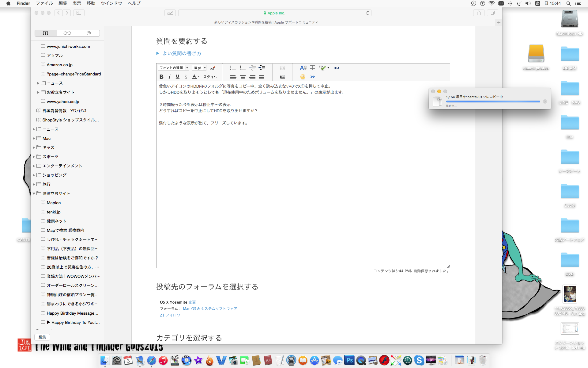Increase indent of the paragraph
Image resolution: width=588 pixels, height=368 pixels.
tap(262, 68)
